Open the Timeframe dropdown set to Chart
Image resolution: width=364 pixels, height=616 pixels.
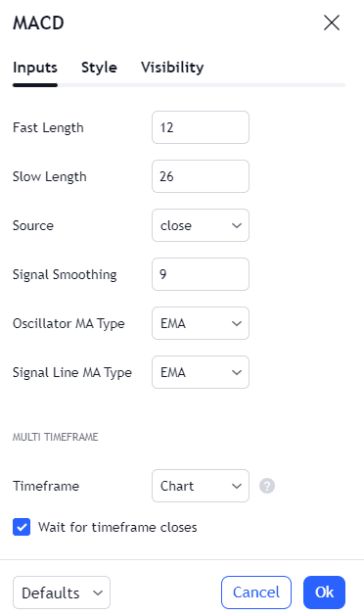[201, 486]
